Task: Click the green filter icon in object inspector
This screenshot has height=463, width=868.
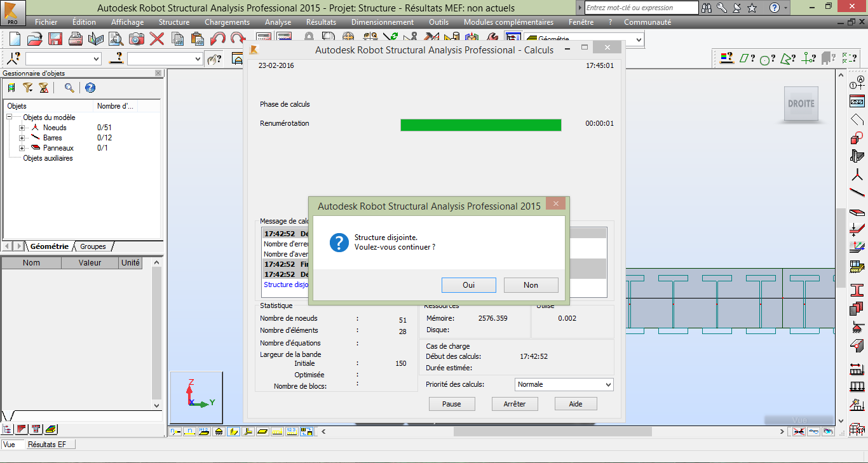Action: (x=11, y=88)
